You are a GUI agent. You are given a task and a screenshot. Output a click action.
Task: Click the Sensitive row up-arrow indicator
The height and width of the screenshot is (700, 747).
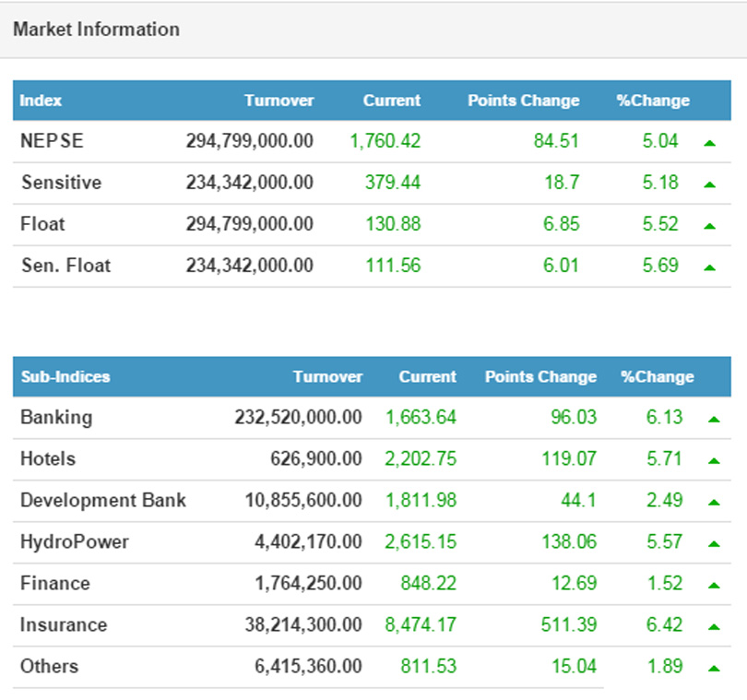point(709,184)
